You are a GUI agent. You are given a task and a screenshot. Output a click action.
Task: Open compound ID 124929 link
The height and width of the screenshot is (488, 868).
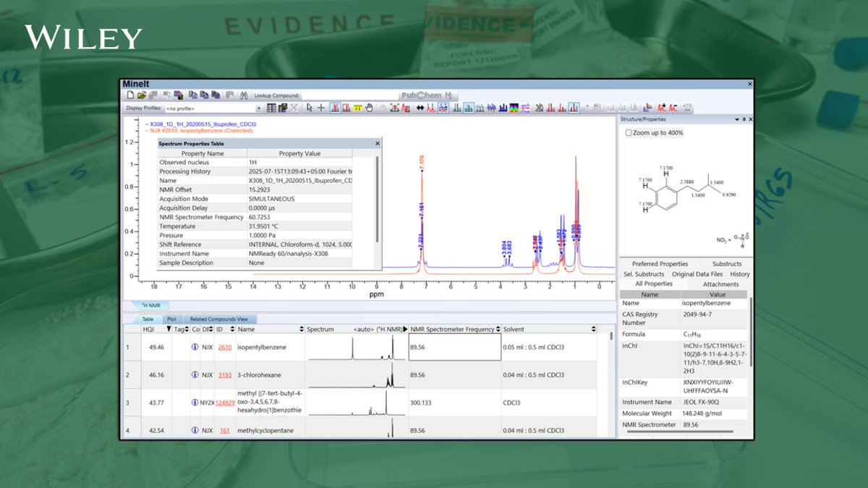point(224,403)
